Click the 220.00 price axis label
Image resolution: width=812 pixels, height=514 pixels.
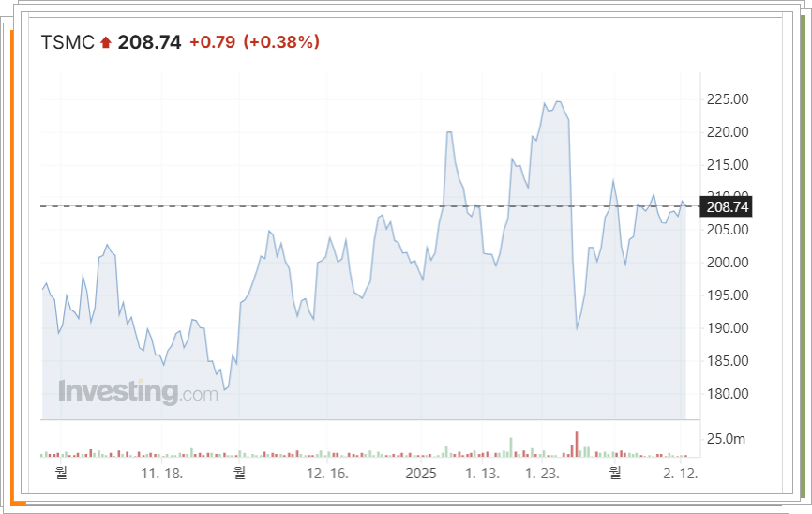[x=728, y=132]
